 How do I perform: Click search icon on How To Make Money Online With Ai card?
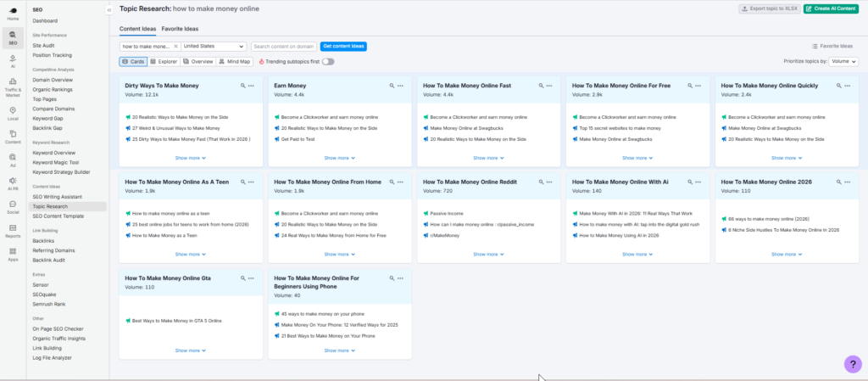tap(690, 182)
